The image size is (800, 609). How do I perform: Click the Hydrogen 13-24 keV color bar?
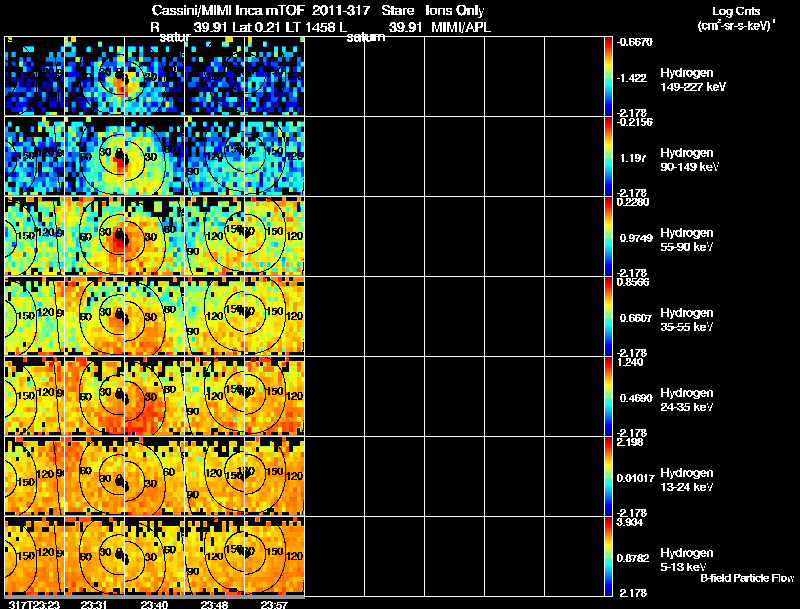coord(608,476)
